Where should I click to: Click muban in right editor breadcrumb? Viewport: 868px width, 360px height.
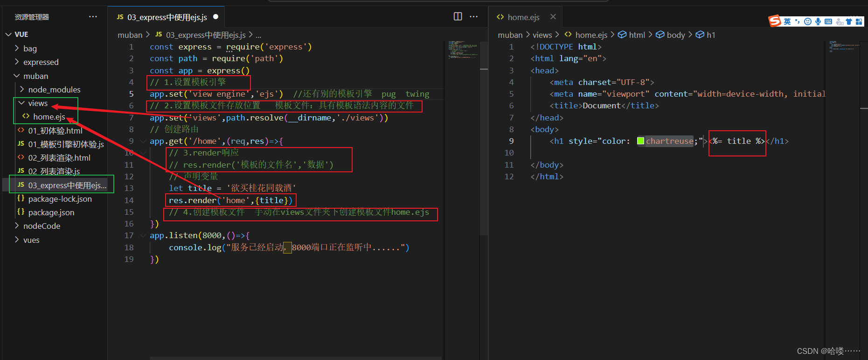pyautogui.click(x=510, y=35)
